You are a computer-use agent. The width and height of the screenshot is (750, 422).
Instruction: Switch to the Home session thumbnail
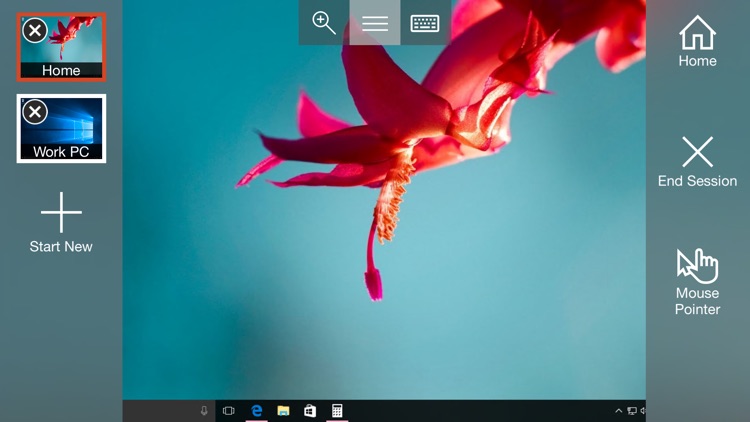tap(61, 47)
